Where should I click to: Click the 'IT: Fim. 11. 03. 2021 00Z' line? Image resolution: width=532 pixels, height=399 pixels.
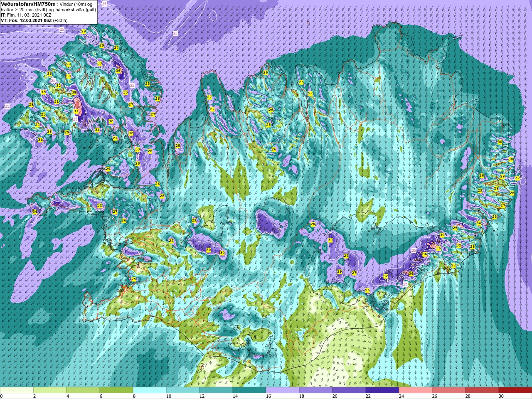click(x=26, y=15)
